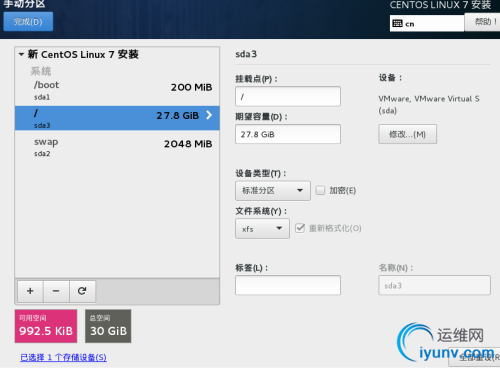Collapse the 新 CentOS Linux 7 安装 tree
This screenshot has width=500, height=369.
[21, 54]
